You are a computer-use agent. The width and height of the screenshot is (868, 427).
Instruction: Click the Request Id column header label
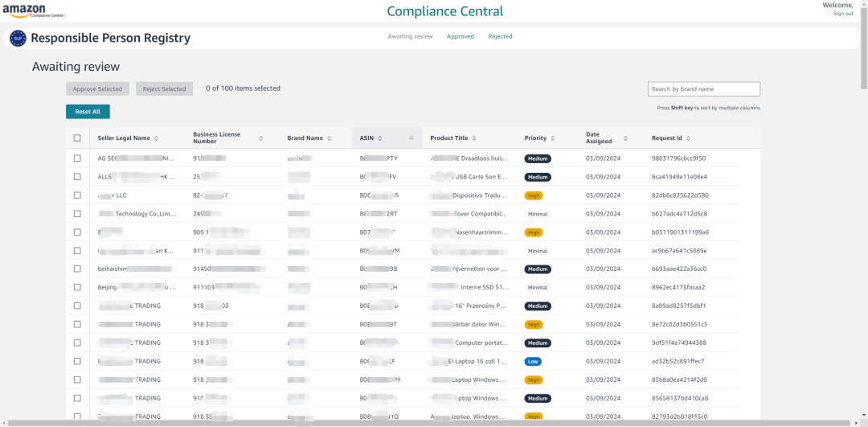(x=666, y=138)
